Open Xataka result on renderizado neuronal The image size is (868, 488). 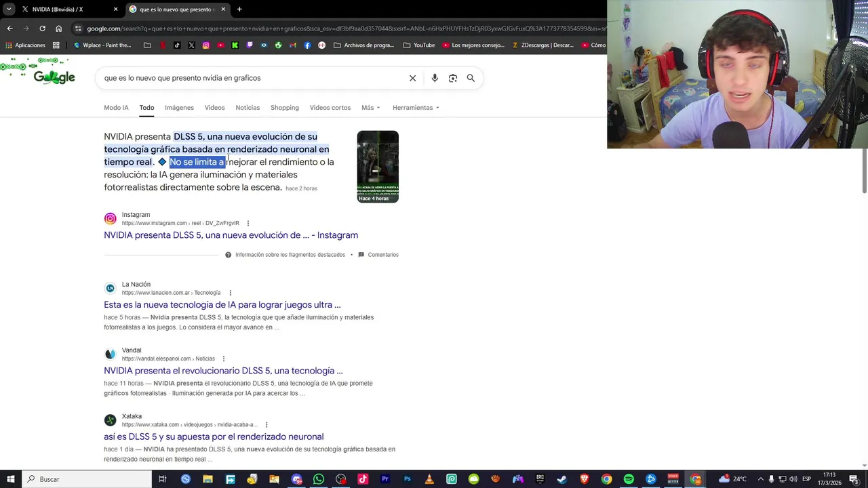[x=214, y=436]
